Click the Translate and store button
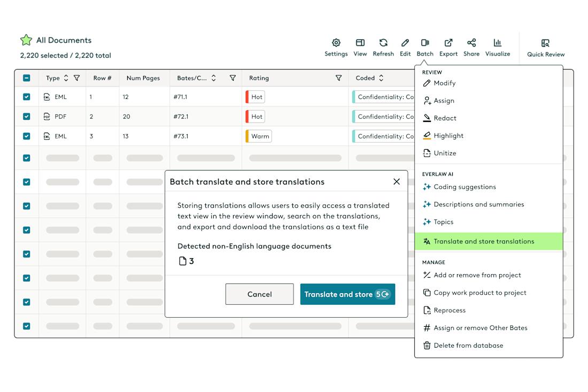Screen dimensions: 588x392 [x=347, y=294]
